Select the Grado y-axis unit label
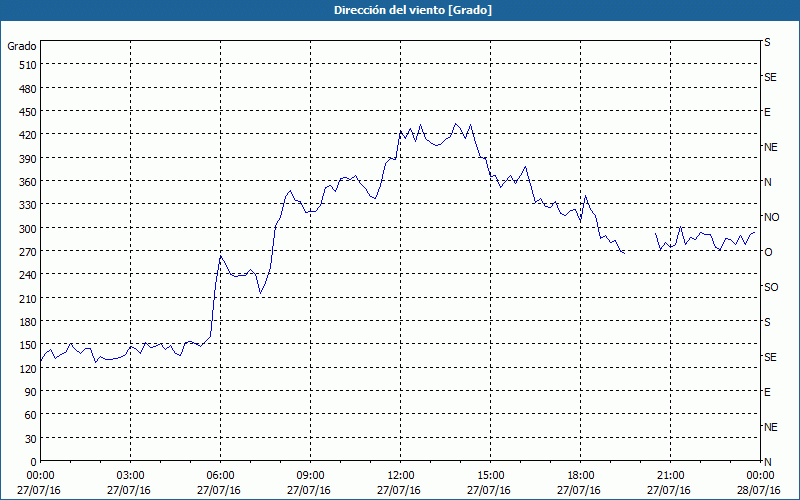The image size is (800, 500). pyautogui.click(x=22, y=46)
